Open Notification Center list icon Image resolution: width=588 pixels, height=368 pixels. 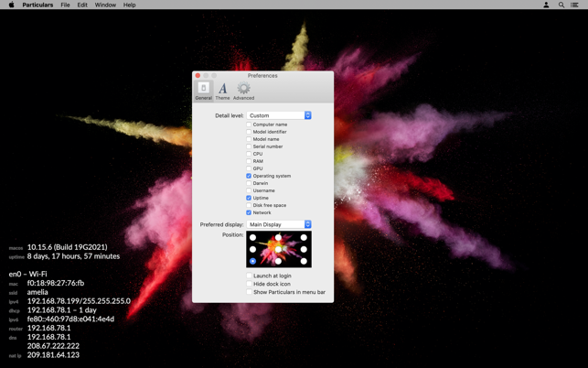point(575,5)
